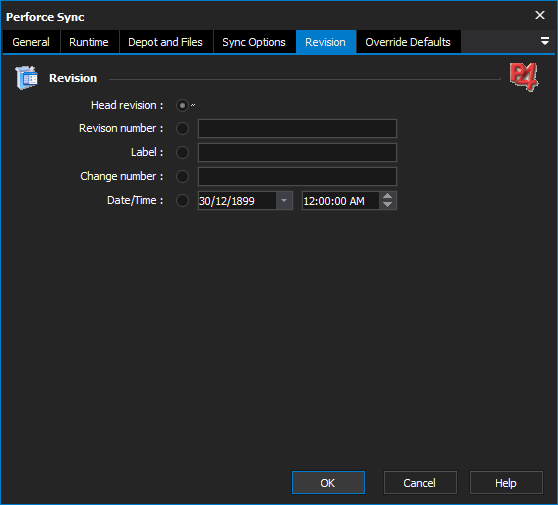
Task: Open the Depot and Files tab
Action: pyautogui.click(x=165, y=42)
